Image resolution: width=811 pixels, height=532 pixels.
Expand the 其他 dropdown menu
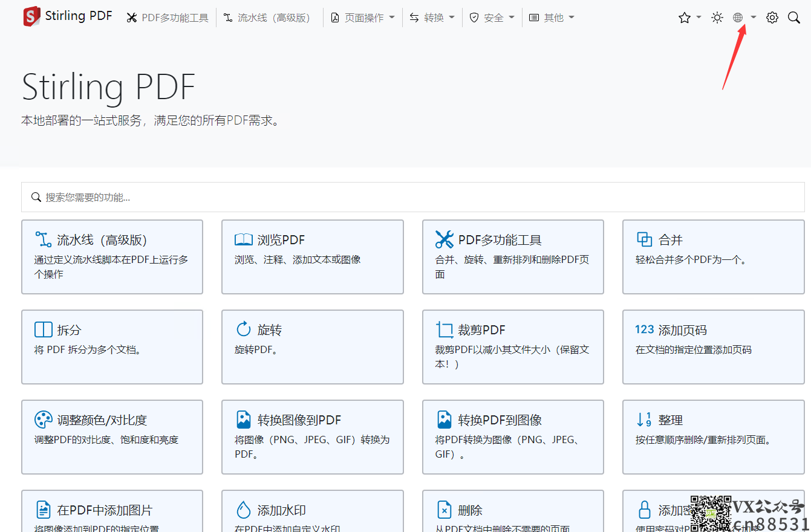[x=552, y=18]
